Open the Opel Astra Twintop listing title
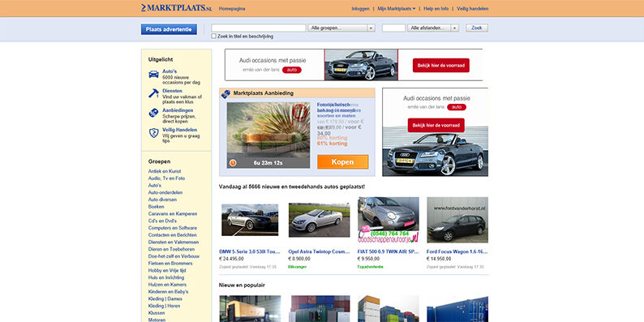644x322 pixels. [319, 251]
